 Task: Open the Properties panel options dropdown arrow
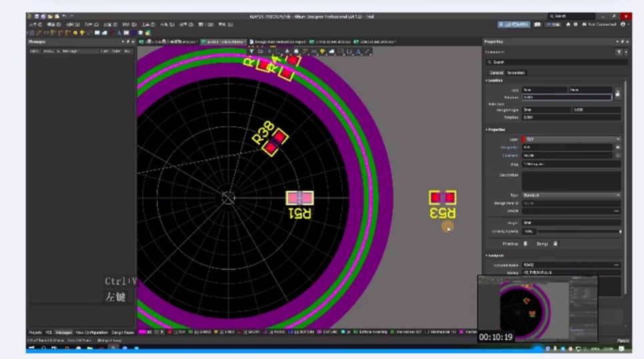[617, 42]
